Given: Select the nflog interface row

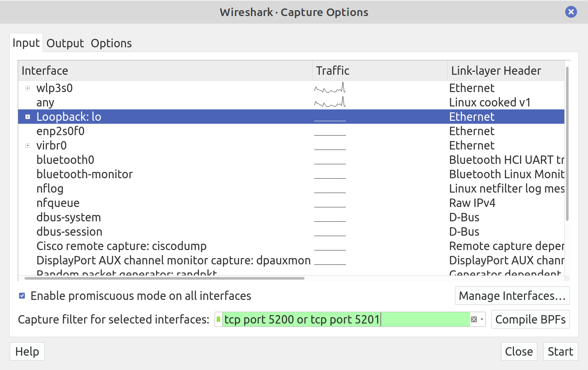Looking at the screenshot, I should coord(291,189).
